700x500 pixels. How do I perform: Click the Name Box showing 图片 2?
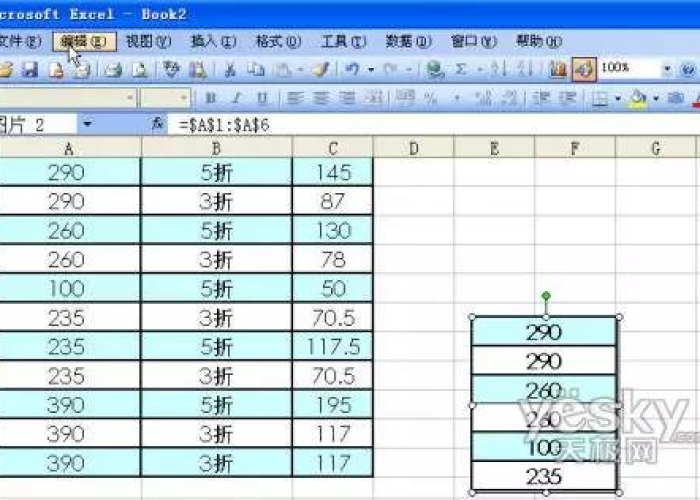38,125
